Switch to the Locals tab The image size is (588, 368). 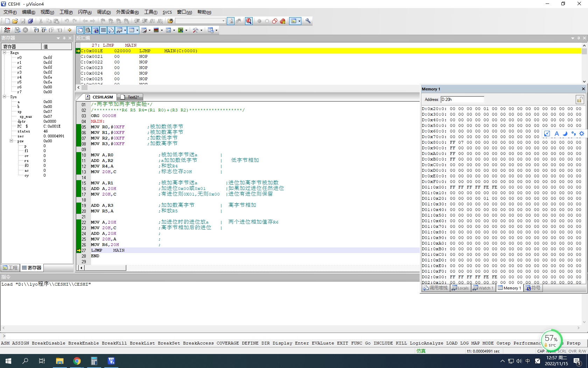460,288
